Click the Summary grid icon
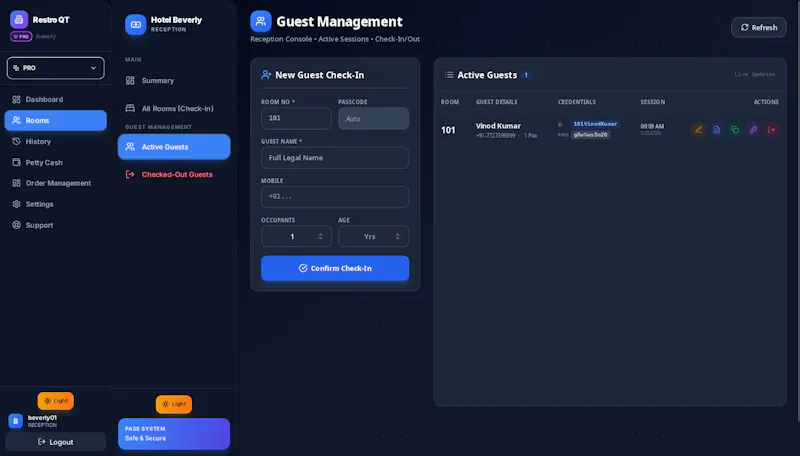800x456 pixels. click(130, 81)
